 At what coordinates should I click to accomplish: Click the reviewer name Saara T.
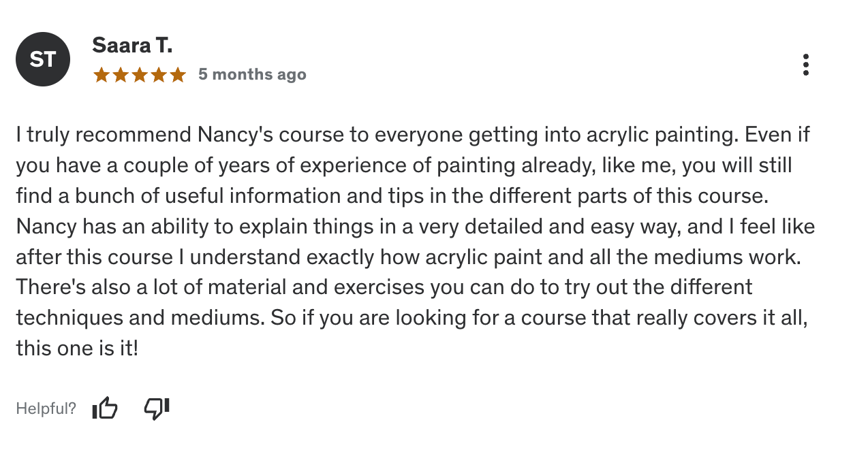[132, 46]
